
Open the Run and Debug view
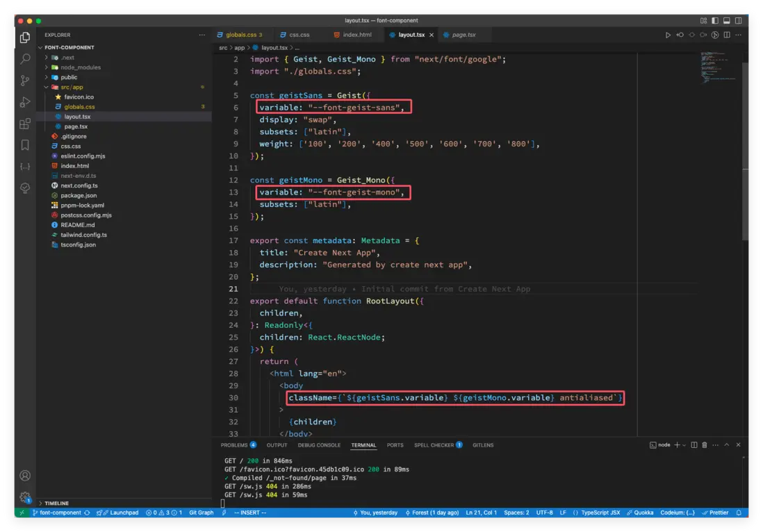(25, 102)
